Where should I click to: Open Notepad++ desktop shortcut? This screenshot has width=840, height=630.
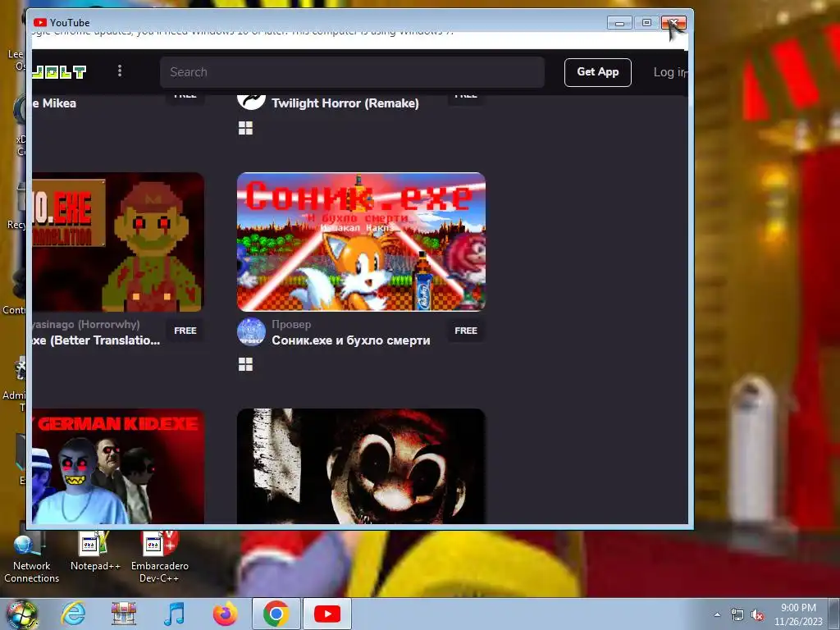click(95, 552)
